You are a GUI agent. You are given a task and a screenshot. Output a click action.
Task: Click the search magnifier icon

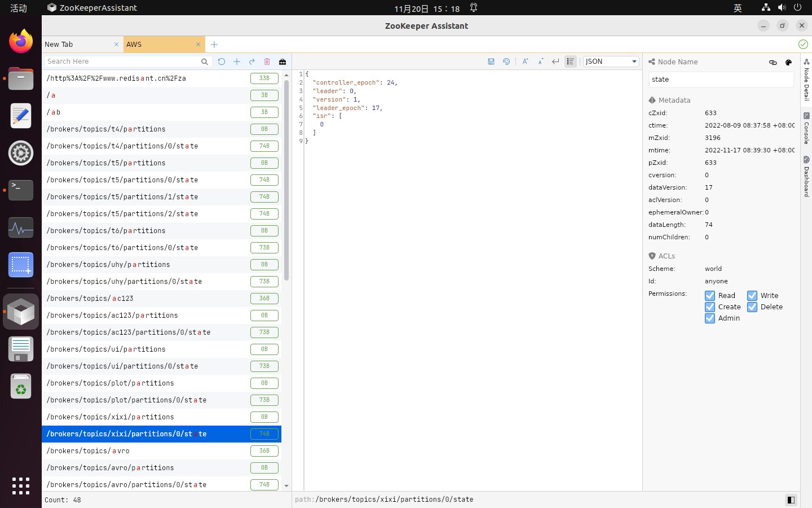(205, 62)
